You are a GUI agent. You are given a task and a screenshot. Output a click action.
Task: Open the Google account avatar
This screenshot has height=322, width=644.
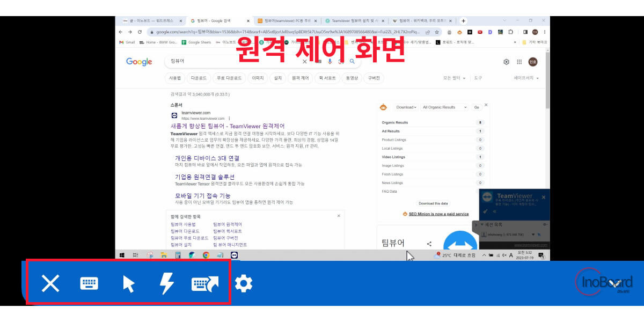532,62
